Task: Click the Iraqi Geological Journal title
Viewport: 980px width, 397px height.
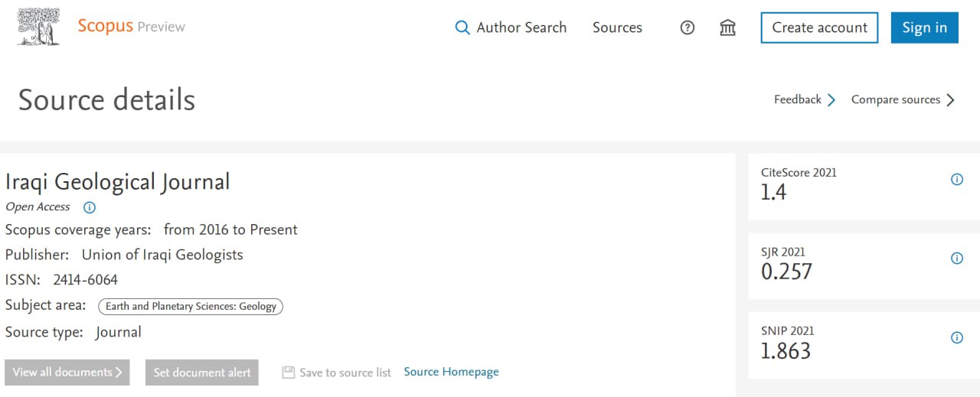Action: [x=117, y=182]
